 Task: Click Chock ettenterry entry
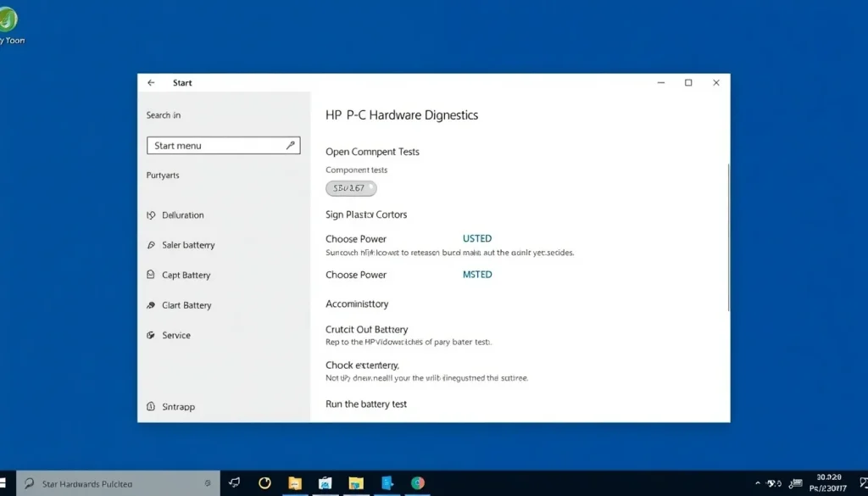(x=362, y=365)
